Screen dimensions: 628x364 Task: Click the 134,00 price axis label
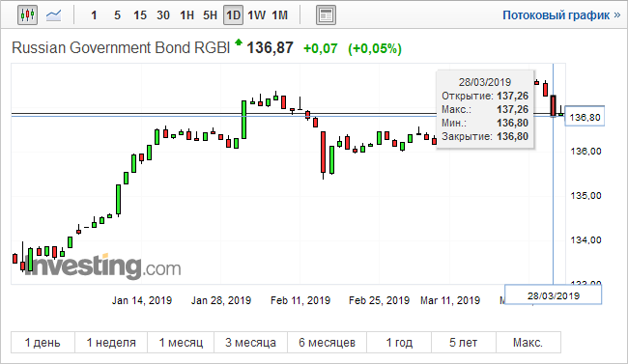point(585,240)
